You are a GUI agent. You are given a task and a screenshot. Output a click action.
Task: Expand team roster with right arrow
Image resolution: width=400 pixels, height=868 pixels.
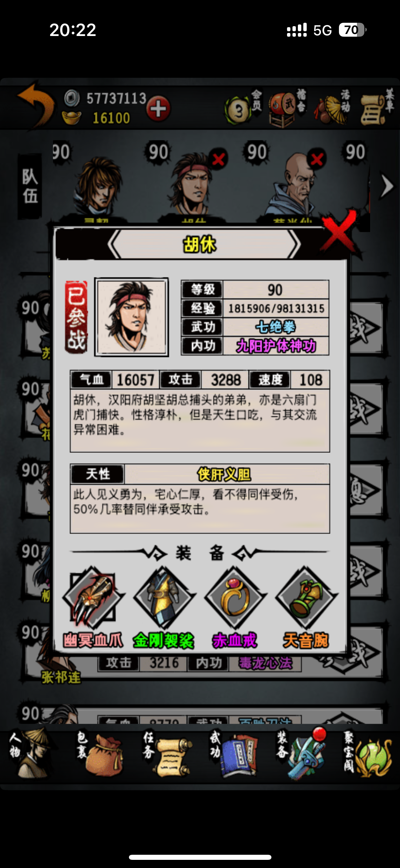[x=386, y=186]
